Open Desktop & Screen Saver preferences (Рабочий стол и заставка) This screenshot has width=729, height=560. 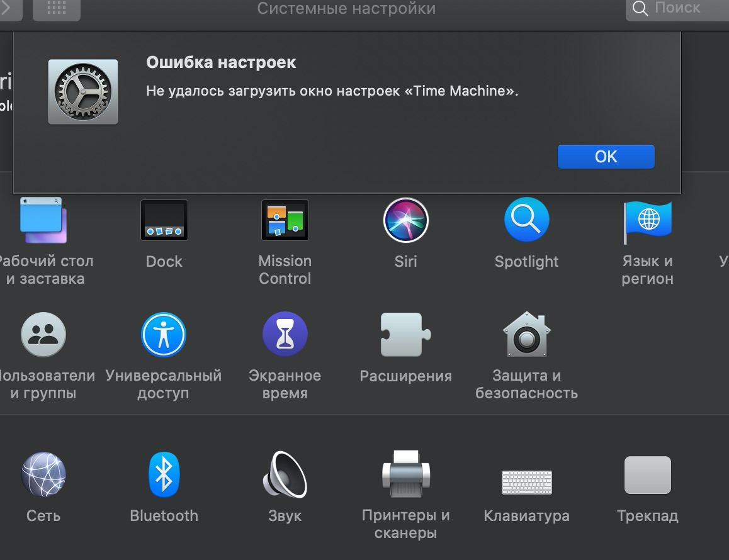click(x=43, y=220)
